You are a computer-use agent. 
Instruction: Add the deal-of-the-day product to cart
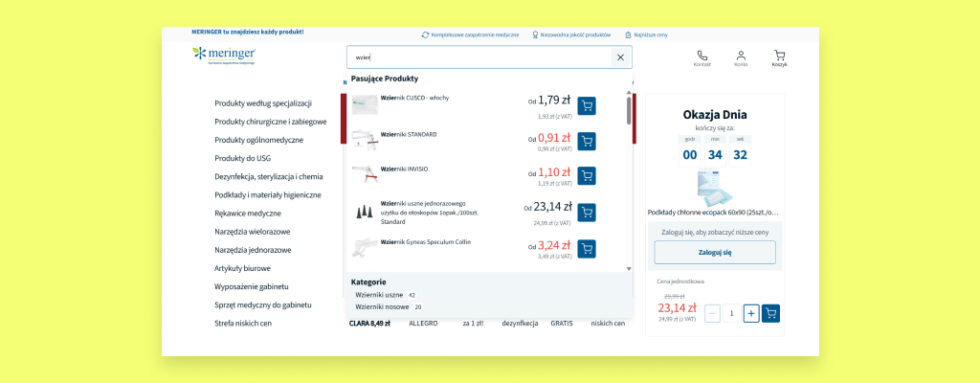770,313
